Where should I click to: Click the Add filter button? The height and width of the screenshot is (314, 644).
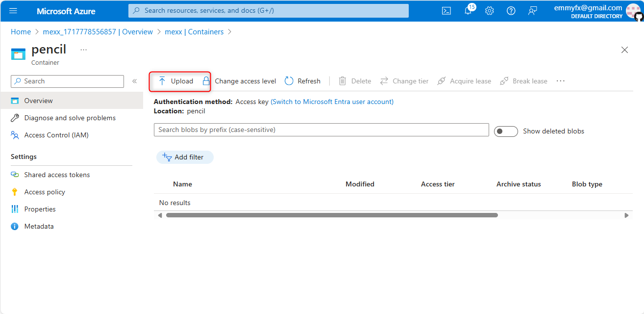185,157
